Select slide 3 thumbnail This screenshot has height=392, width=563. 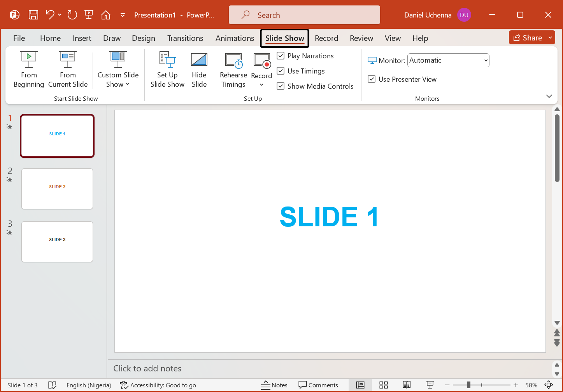click(57, 241)
